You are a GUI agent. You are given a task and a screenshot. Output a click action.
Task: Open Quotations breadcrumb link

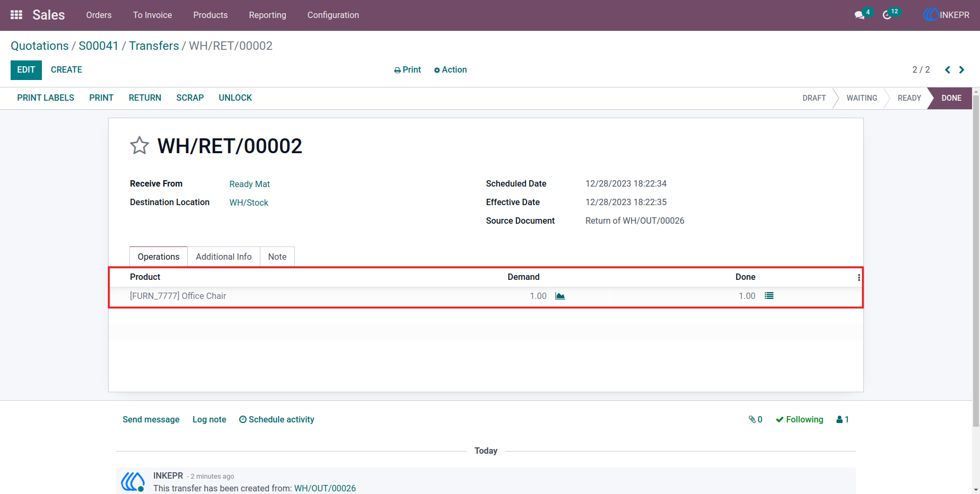pos(40,46)
